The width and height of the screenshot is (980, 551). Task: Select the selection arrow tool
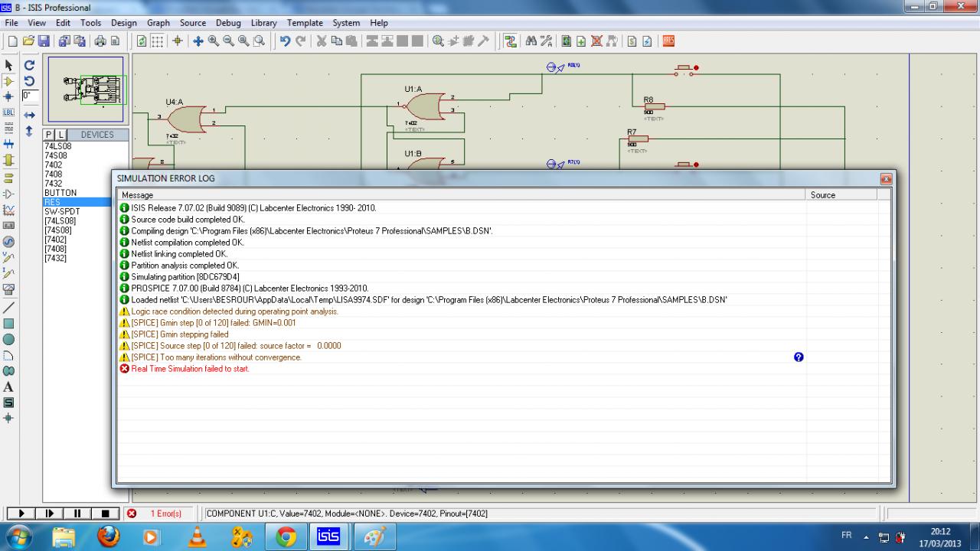[9, 66]
